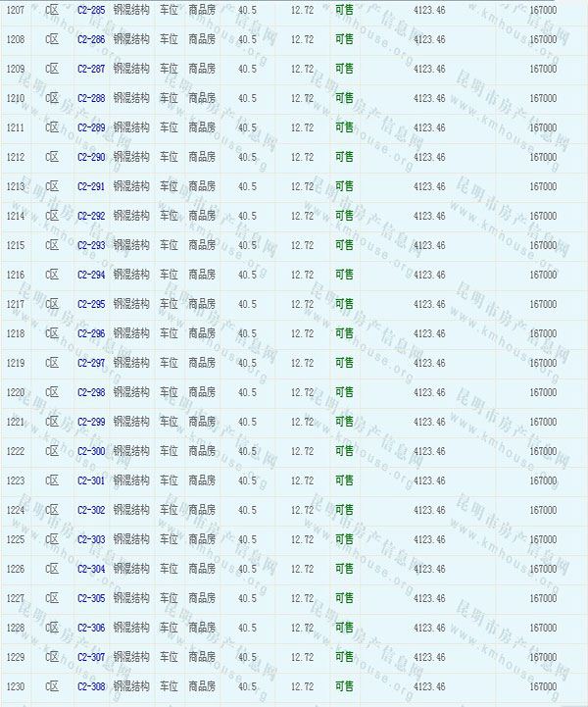Open the C2-297 unit link
Viewport: 588px width, 707px height.
click(90, 363)
